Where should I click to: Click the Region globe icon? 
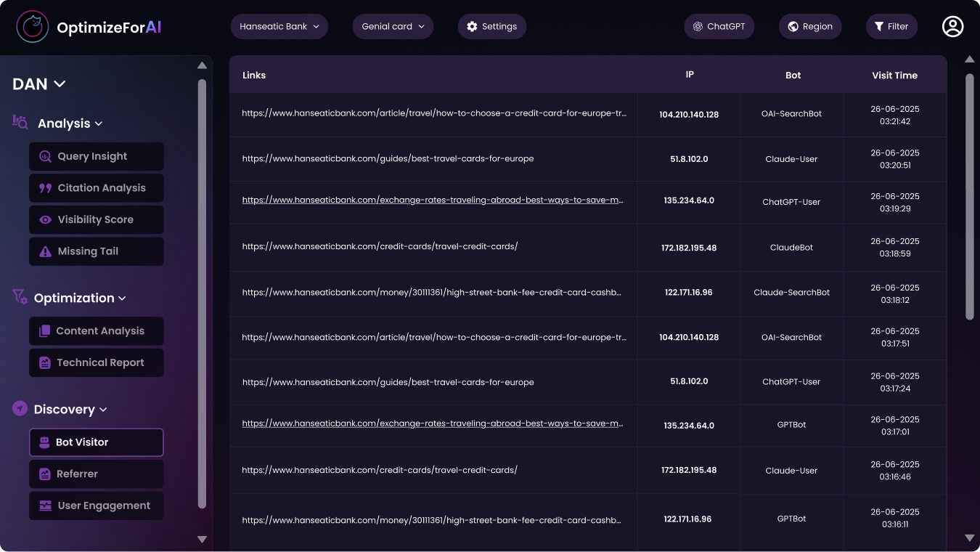793,27
